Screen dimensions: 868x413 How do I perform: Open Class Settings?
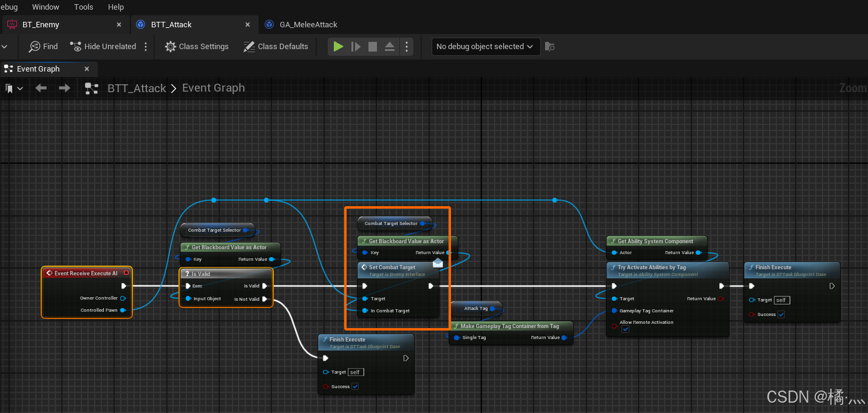[x=197, y=47]
